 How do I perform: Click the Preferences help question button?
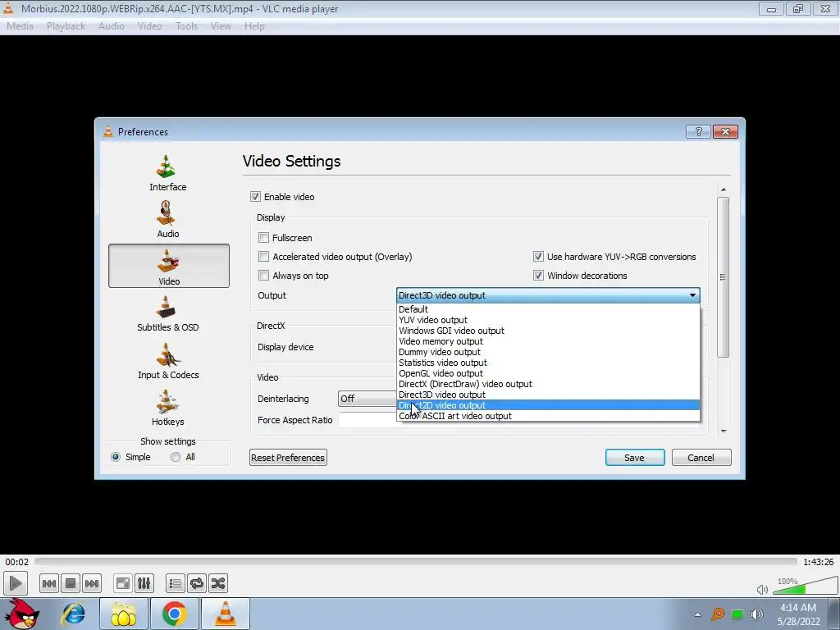tap(698, 132)
